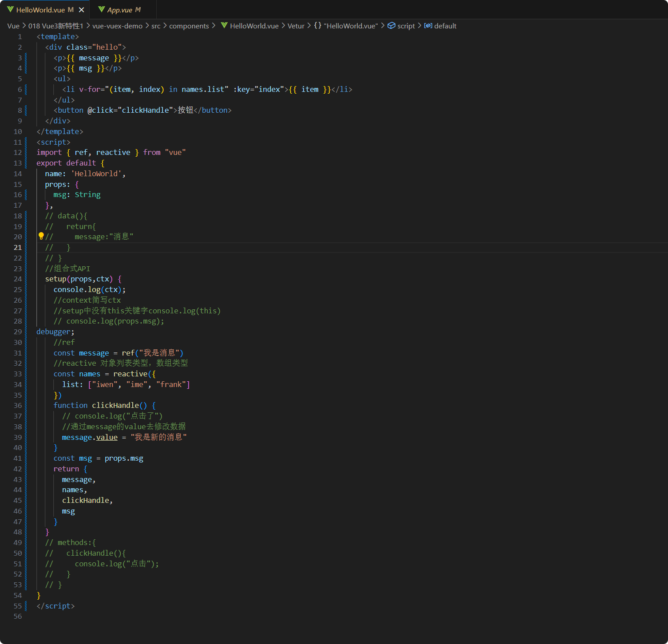This screenshot has width=668, height=644.
Task: Select the 'vue-vuex-demo' breadcrumb
Action: [117, 26]
